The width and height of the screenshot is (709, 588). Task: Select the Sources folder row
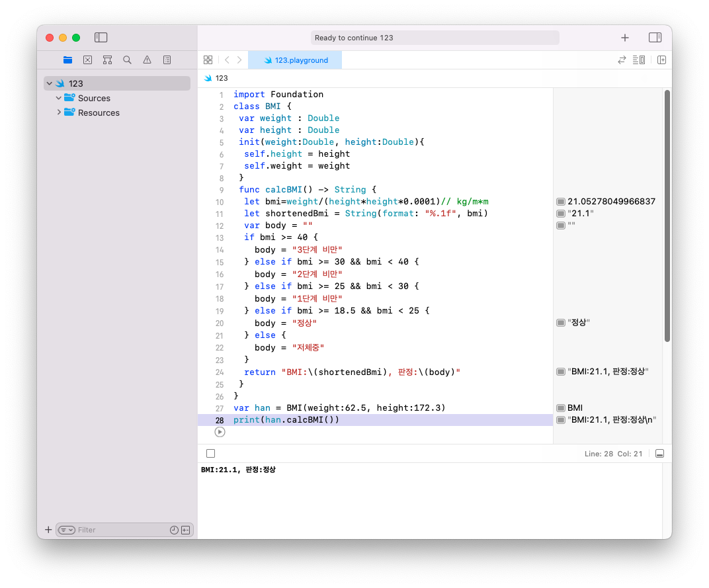(x=117, y=98)
